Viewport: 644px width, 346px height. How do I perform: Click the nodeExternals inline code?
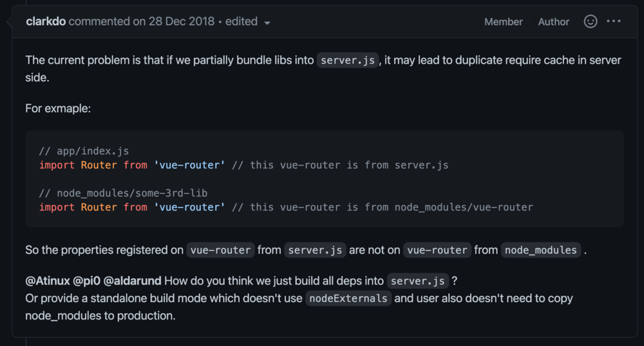point(348,298)
